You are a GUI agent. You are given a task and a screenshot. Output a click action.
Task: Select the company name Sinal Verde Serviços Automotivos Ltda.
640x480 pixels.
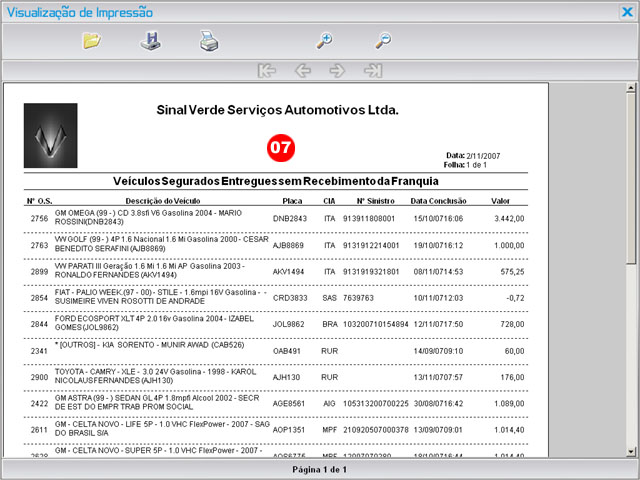click(278, 110)
